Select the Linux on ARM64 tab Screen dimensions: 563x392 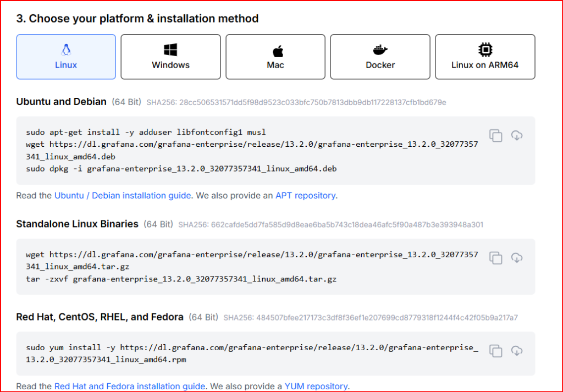(485, 57)
